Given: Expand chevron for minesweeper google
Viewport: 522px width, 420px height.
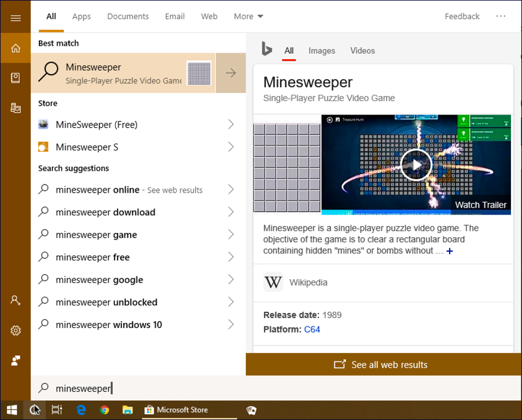Looking at the screenshot, I should pos(231,279).
